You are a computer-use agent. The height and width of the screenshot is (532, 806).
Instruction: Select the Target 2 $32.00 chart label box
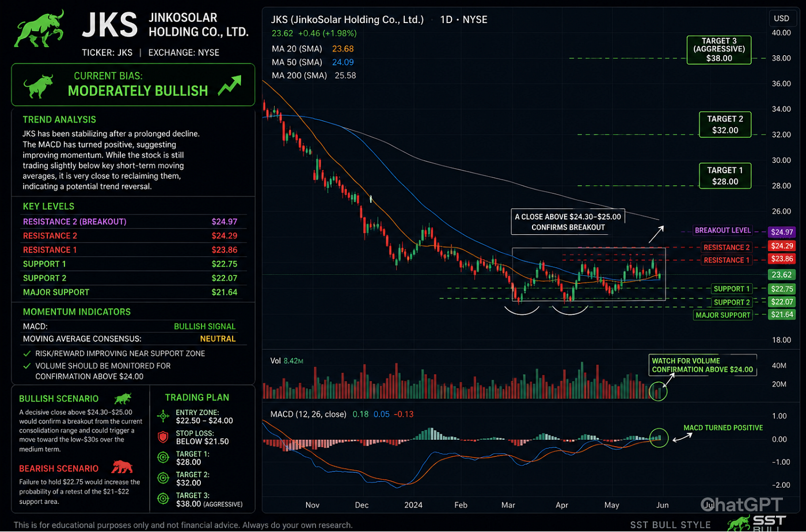point(725,124)
